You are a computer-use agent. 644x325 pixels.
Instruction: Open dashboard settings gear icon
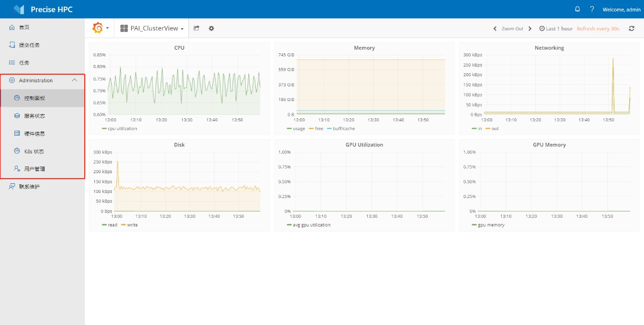pyautogui.click(x=211, y=28)
